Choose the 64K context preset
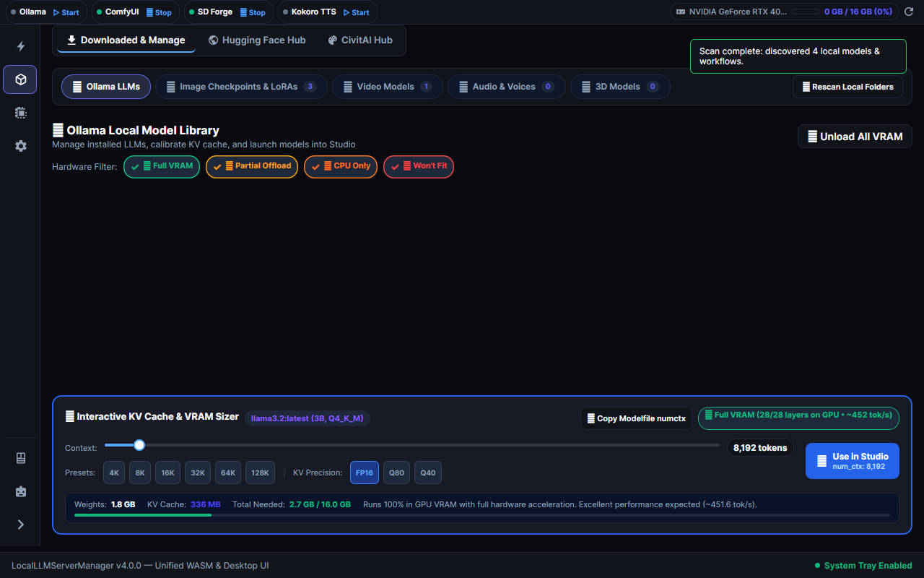 click(x=228, y=473)
